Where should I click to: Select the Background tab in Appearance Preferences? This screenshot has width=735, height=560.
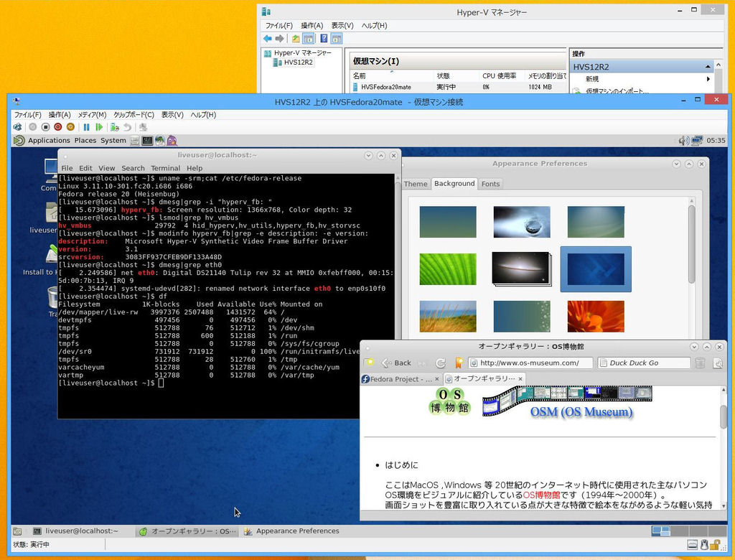pos(454,183)
